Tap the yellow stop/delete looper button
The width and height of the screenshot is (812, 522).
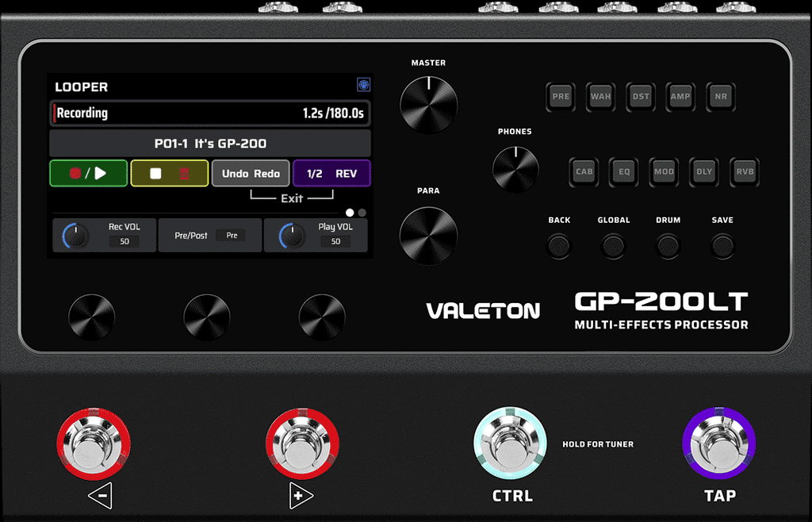click(x=170, y=173)
